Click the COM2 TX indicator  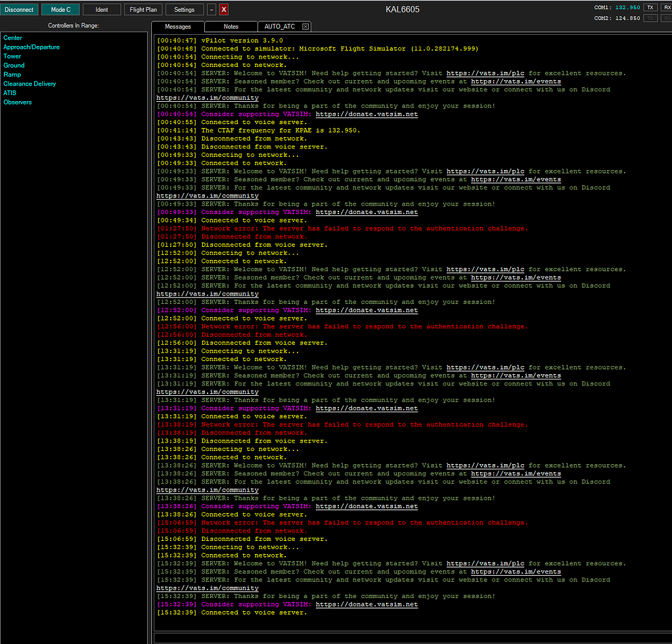point(650,18)
